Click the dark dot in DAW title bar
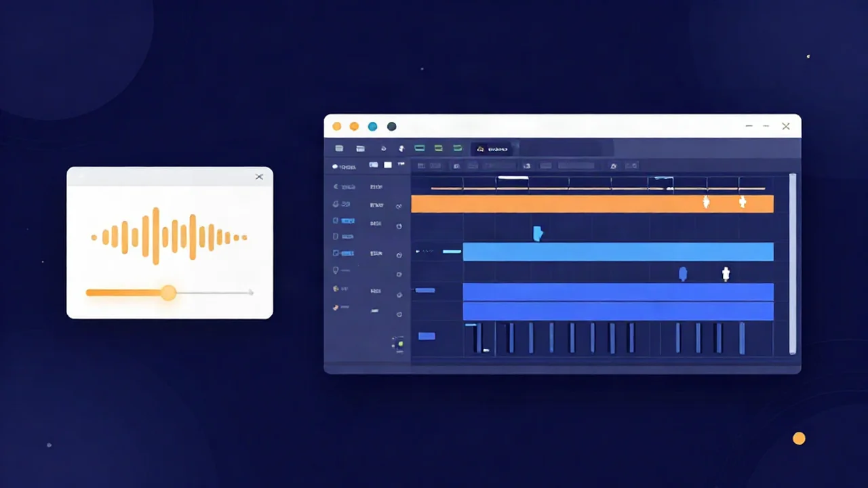868x488 pixels. pos(391,127)
